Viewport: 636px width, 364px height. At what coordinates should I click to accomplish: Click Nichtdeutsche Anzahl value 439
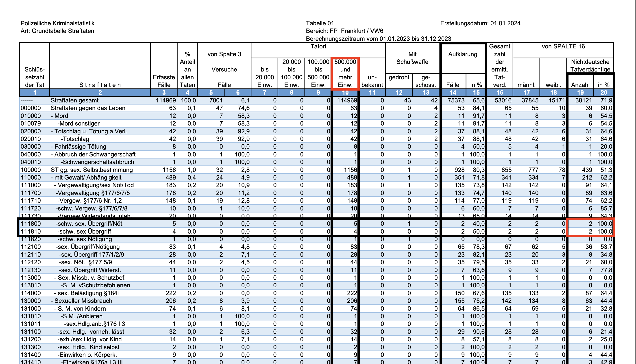[587, 170]
